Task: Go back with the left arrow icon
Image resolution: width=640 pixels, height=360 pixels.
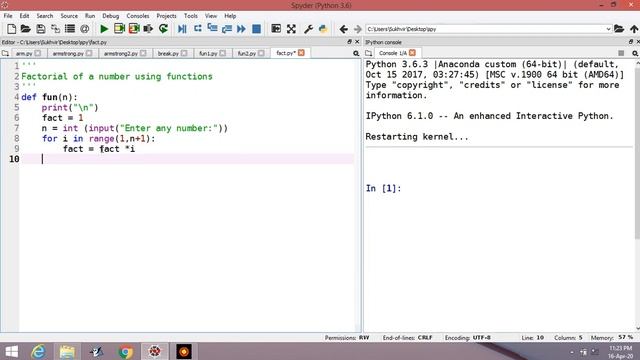Action: pos(344,29)
